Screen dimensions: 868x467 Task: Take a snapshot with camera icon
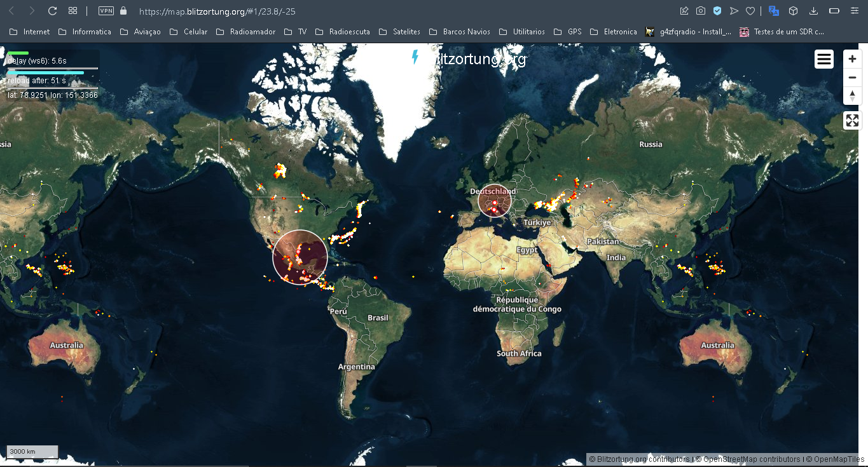click(x=701, y=11)
